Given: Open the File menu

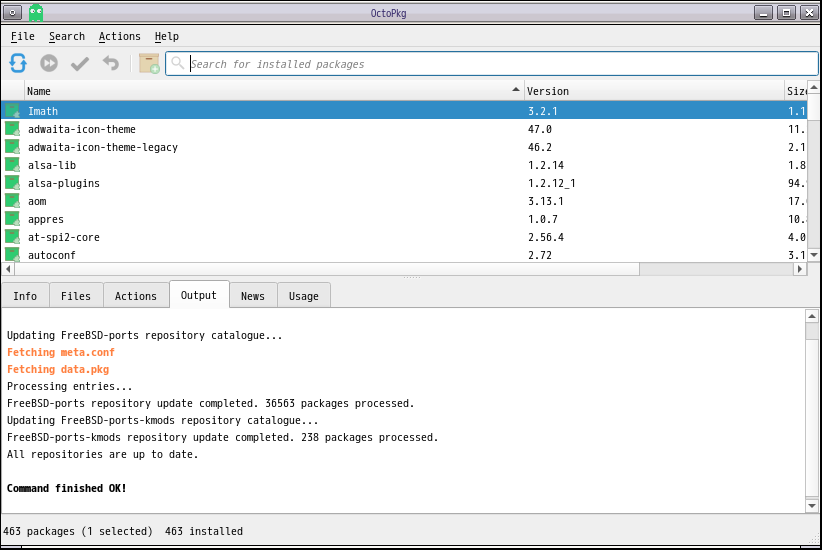Looking at the screenshot, I should point(22,36).
